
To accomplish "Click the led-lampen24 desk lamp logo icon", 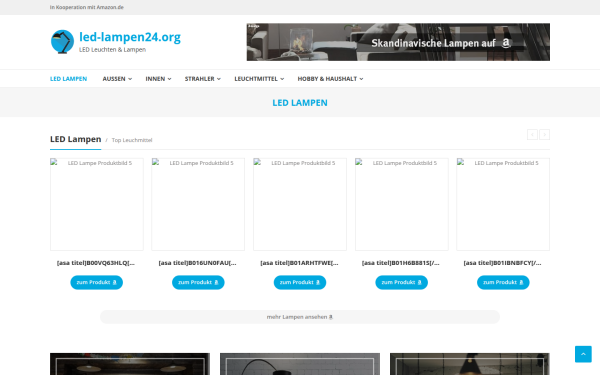I will coord(62,42).
